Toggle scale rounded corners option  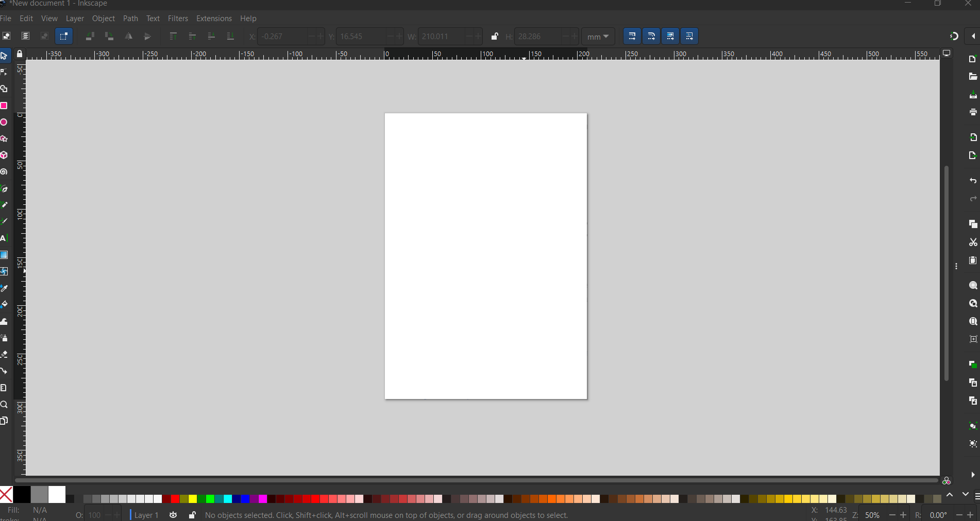tap(651, 36)
